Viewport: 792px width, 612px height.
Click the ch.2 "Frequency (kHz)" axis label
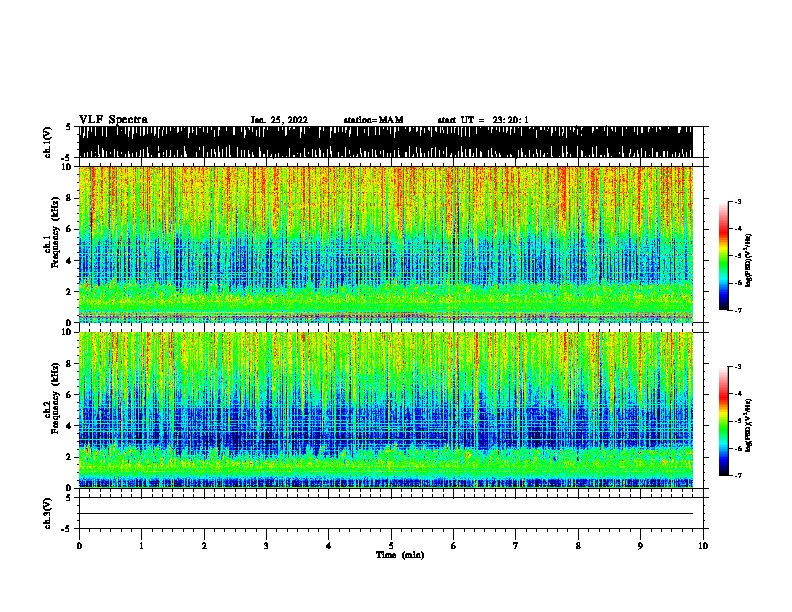[x=55, y=399]
